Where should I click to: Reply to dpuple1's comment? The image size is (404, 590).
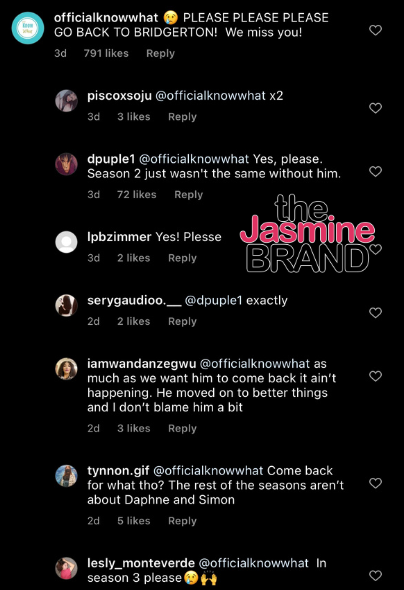point(188,195)
